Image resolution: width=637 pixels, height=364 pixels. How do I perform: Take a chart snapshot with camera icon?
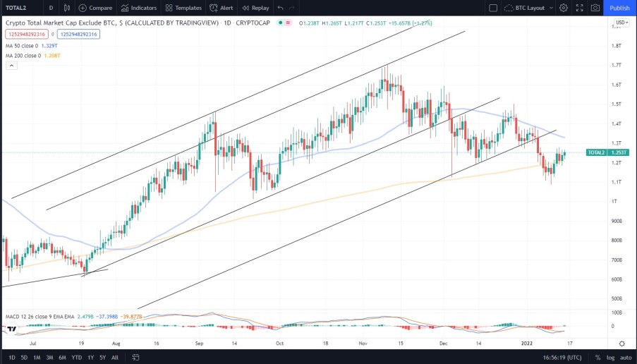(x=595, y=8)
